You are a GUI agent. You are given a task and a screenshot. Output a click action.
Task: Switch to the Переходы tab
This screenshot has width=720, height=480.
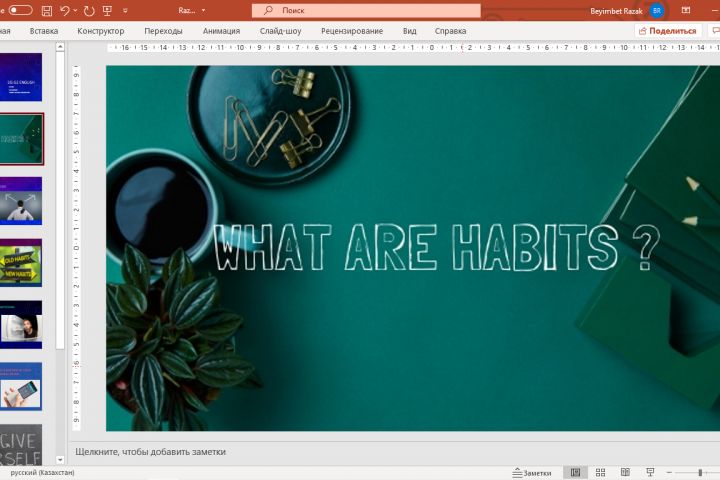coord(163,31)
